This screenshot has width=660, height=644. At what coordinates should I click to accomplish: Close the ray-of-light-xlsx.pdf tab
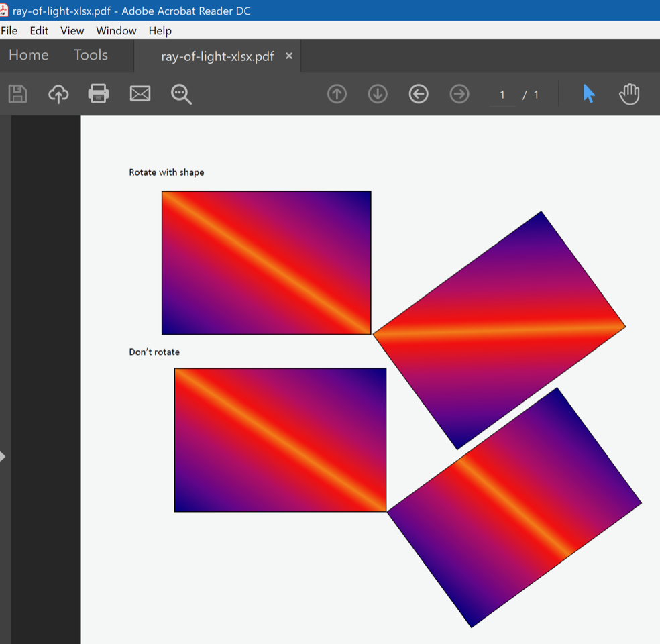[x=289, y=56]
